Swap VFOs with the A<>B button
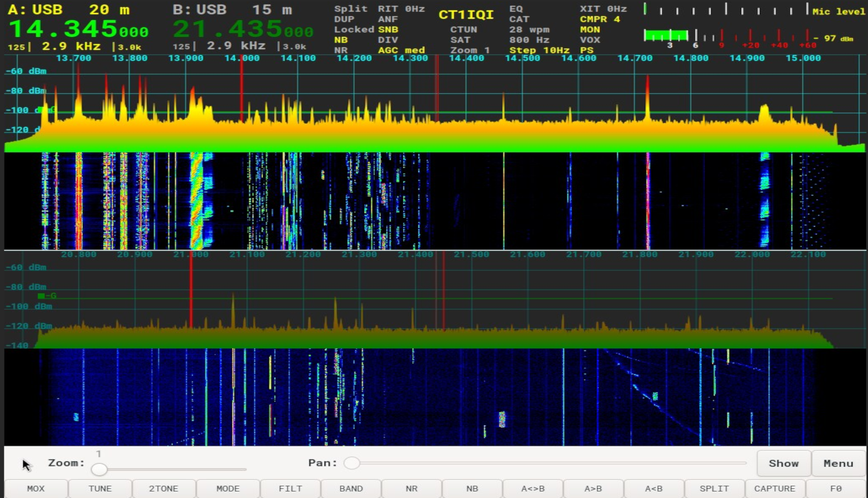 pos(532,488)
